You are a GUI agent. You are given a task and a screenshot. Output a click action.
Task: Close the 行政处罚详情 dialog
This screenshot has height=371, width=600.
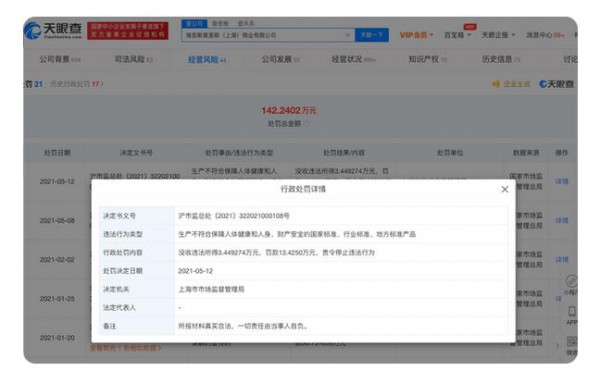pos(505,189)
